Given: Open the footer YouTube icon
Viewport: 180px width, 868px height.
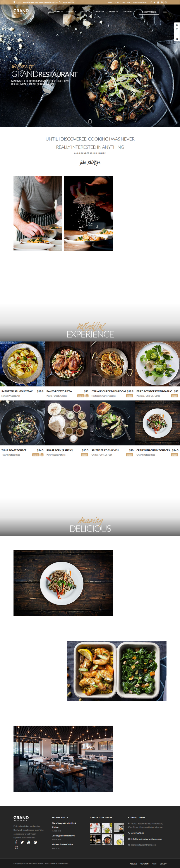Looking at the screenshot, I should coord(29,842).
